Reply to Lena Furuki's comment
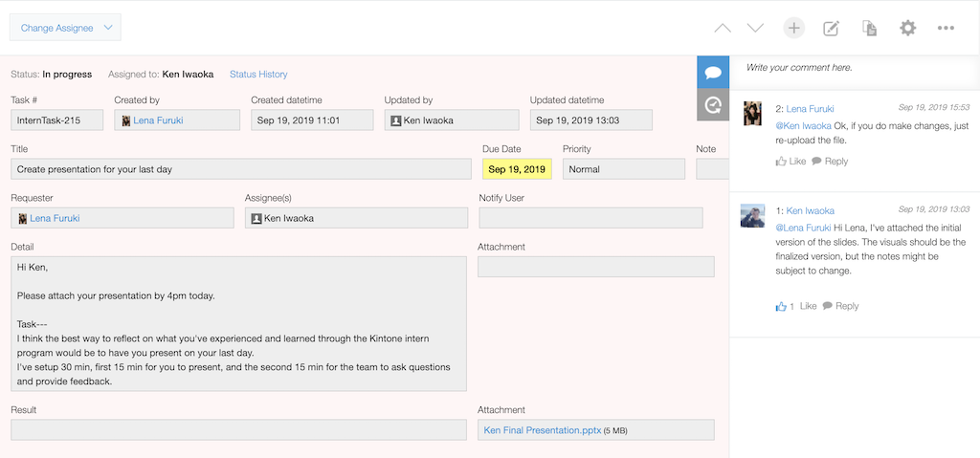 pyautogui.click(x=830, y=162)
